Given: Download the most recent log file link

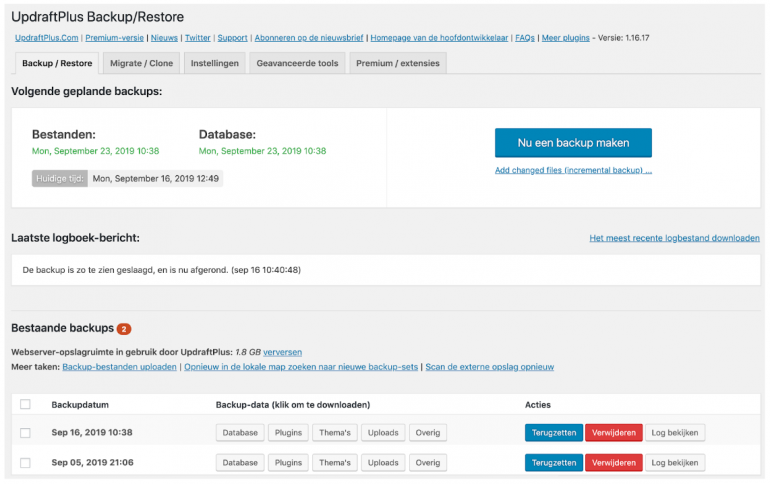Looking at the screenshot, I should (674, 238).
